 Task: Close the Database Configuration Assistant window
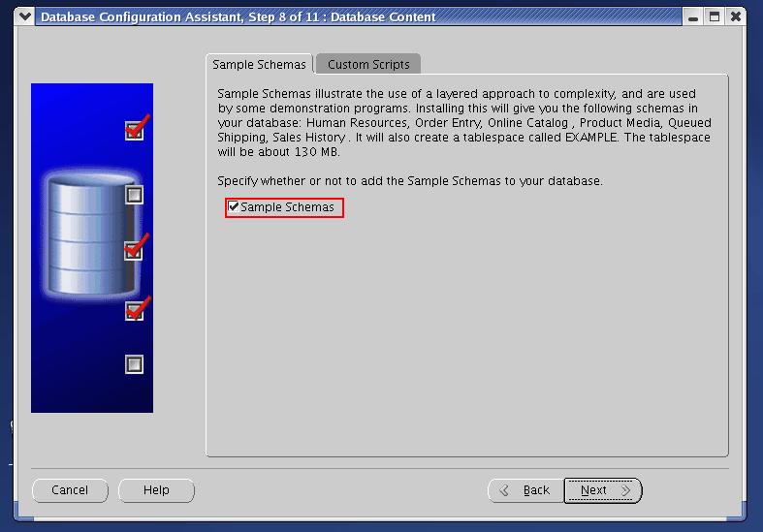coord(737,16)
